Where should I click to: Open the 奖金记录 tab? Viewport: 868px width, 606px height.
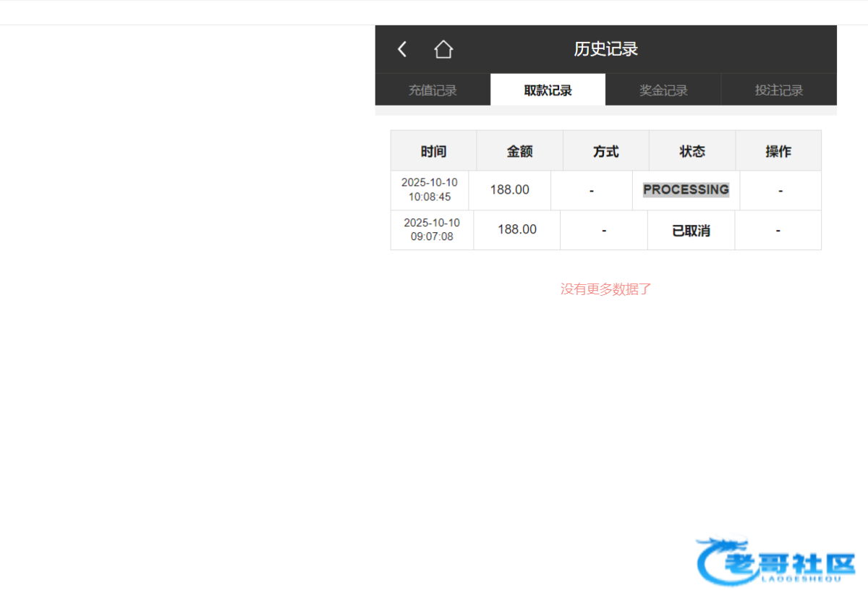pyautogui.click(x=663, y=90)
